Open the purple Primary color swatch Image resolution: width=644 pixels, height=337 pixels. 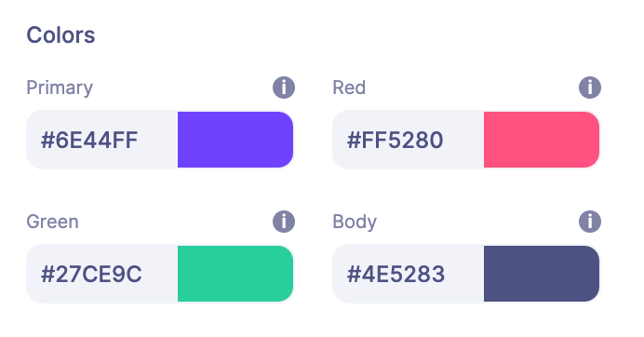tap(235, 140)
